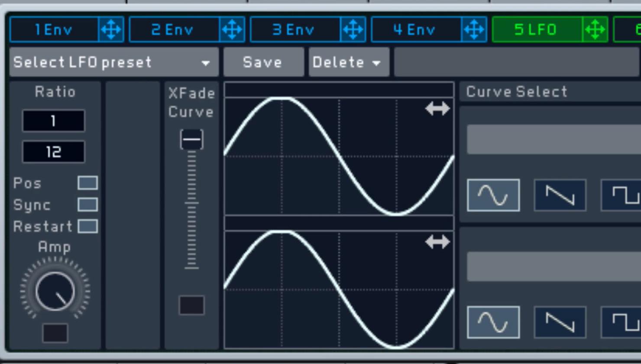Image resolution: width=641 pixels, height=364 pixels.
Task: Click the Amp knob
Action: click(55, 291)
